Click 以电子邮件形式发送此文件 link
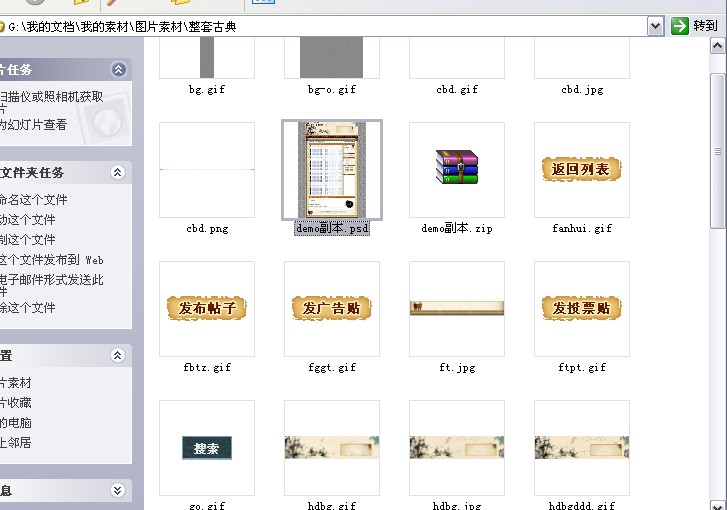Viewport: 727px width, 510px height. tap(51, 285)
